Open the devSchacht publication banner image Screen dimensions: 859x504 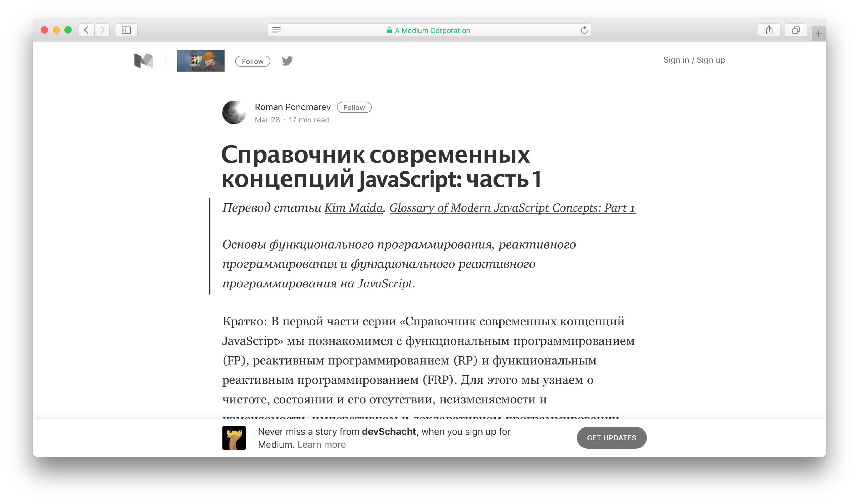tap(201, 61)
